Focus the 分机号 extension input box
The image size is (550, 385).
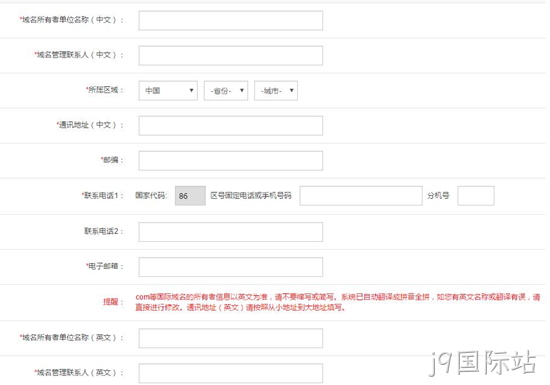(476, 196)
